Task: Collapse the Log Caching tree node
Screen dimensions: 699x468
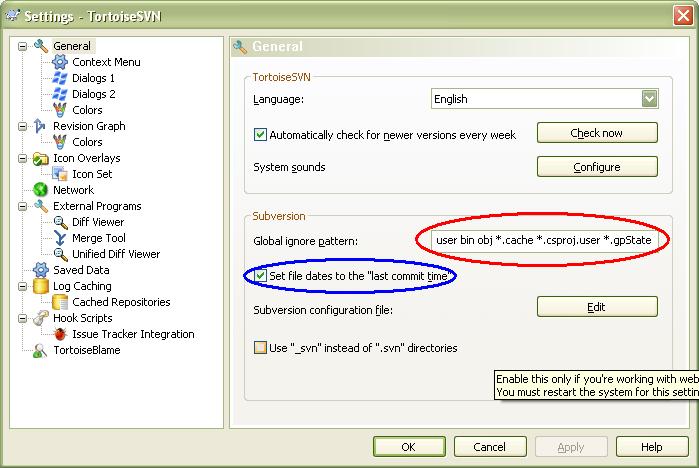Action: point(22,286)
